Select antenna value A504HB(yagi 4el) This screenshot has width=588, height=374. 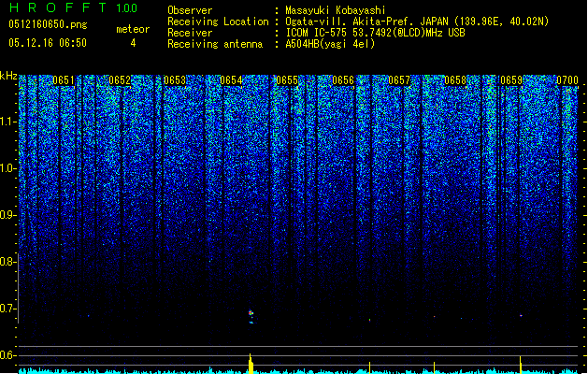click(330, 44)
